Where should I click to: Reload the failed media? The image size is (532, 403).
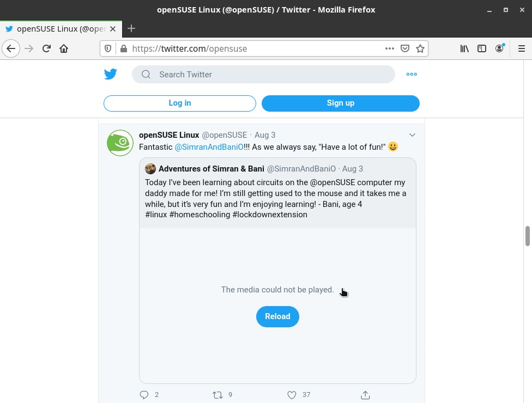point(277,316)
